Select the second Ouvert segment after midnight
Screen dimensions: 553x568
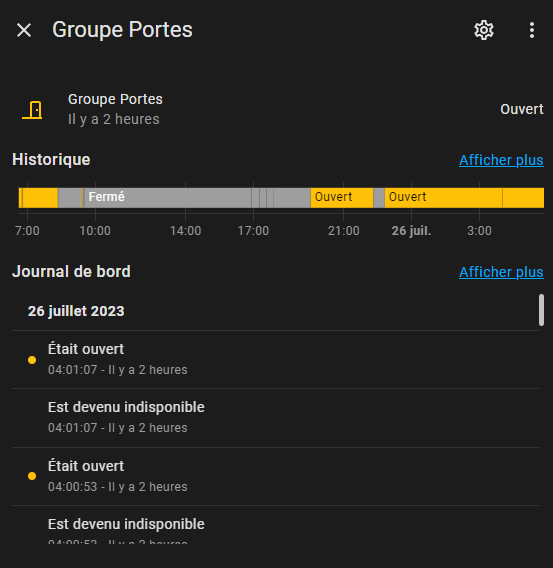(443, 198)
